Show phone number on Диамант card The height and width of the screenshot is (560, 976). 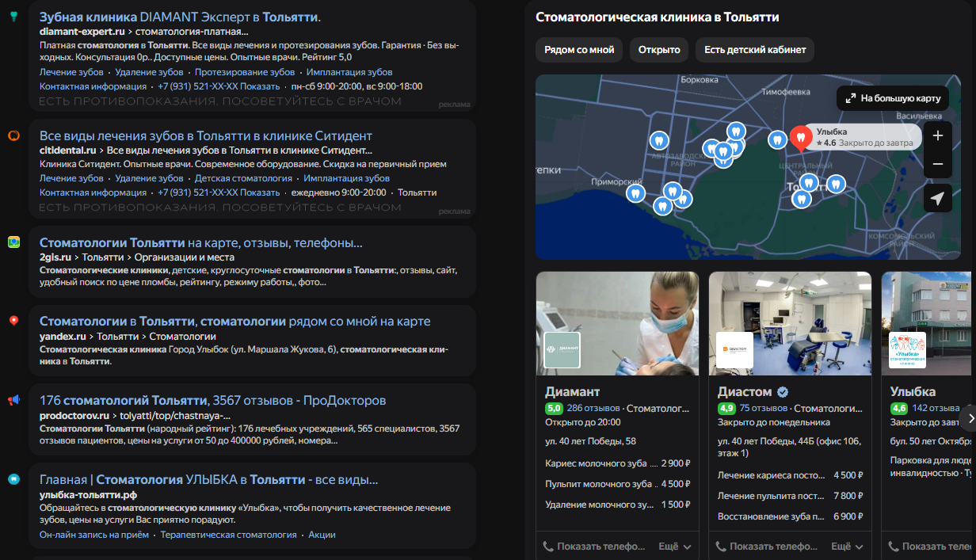click(594, 547)
